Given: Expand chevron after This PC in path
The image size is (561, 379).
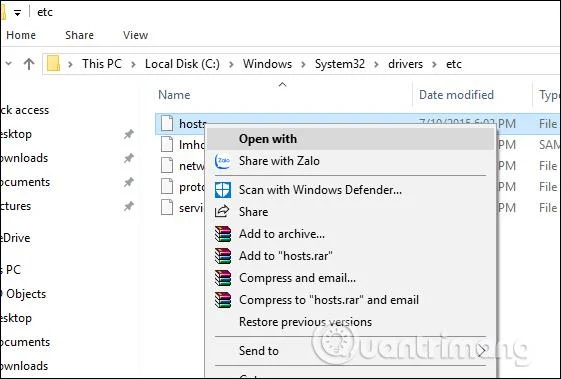Looking at the screenshot, I should click(x=133, y=64).
